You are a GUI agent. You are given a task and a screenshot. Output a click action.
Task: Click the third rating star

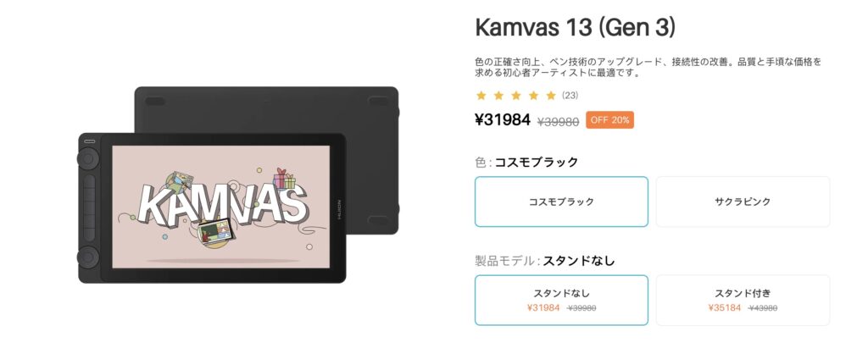[516, 95]
